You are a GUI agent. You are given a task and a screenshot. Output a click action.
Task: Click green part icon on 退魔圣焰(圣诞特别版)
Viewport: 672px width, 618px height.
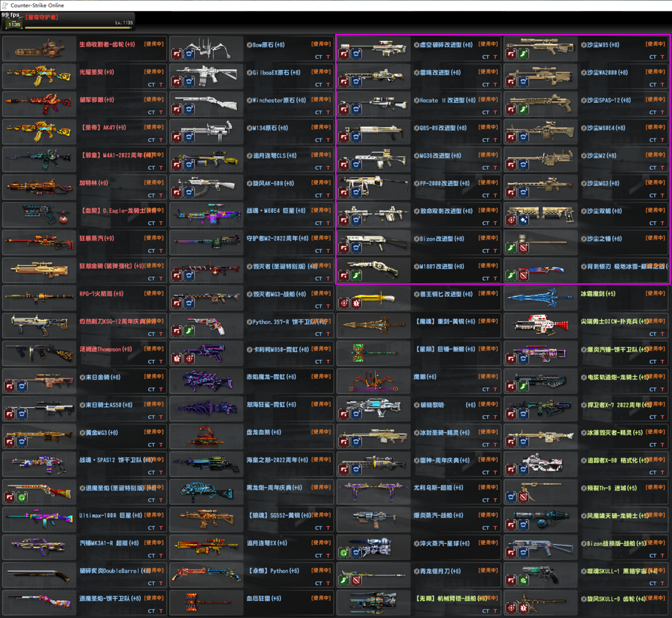pyautogui.click(x=22, y=497)
